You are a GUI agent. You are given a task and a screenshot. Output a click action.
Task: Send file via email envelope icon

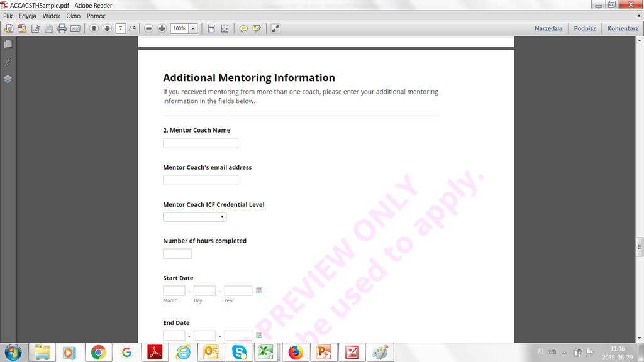(75, 28)
